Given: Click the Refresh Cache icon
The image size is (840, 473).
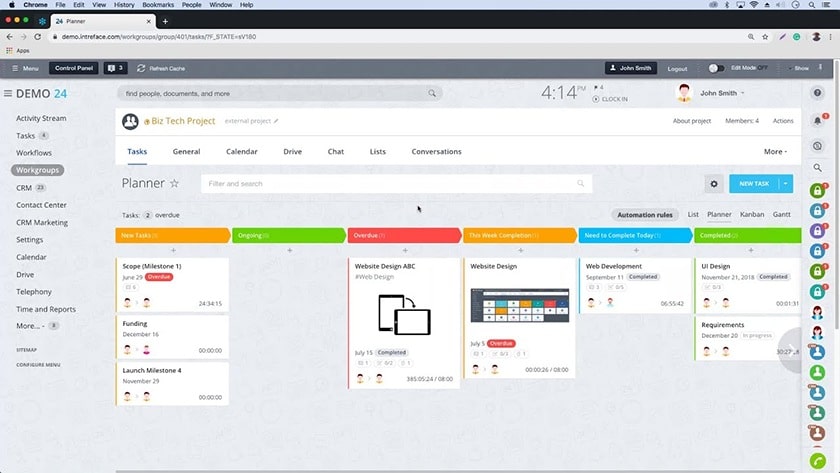Looking at the screenshot, I should click(141, 68).
